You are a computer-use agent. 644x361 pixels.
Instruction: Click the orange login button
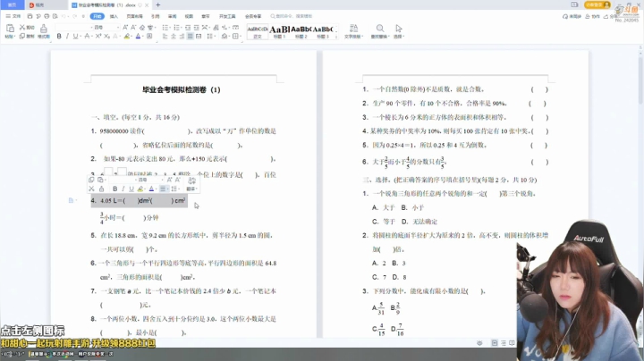pos(598,5)
